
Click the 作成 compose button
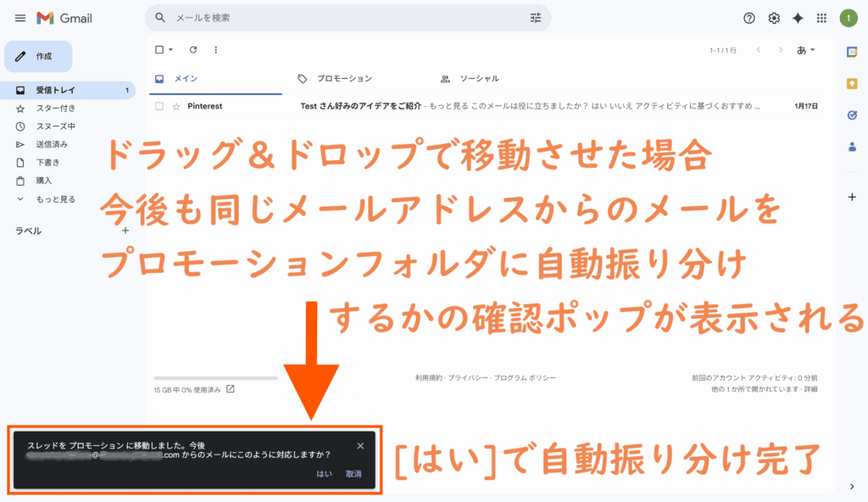(x=38, y=56)
